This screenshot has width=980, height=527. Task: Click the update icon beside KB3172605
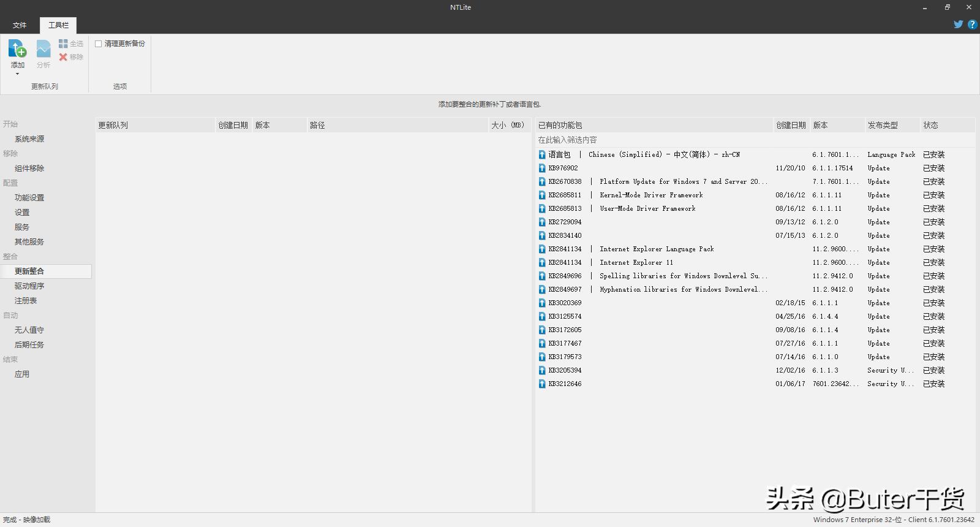point(542,330)
